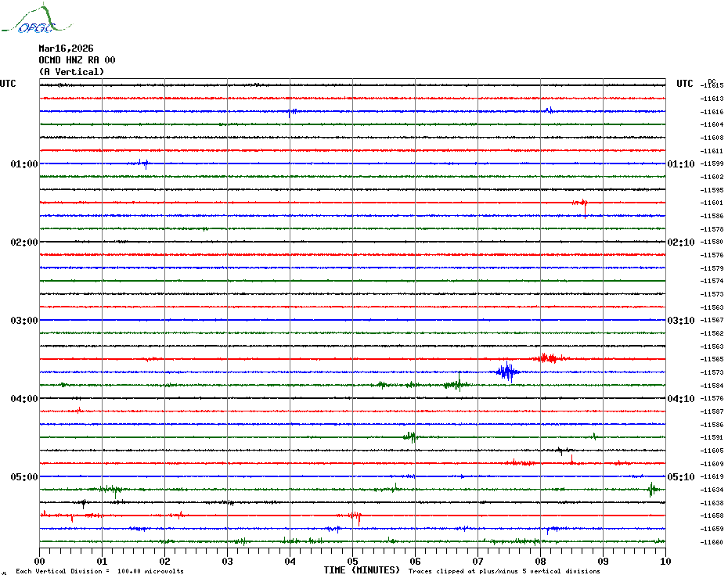Click the 05 minute tick on x-axis

coord(352,561)
